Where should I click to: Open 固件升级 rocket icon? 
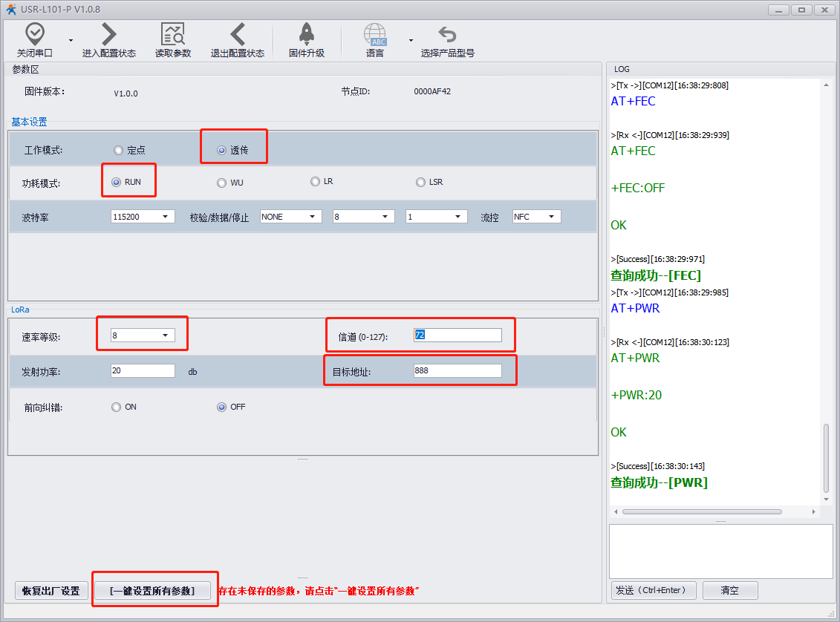tap(307, 34)
